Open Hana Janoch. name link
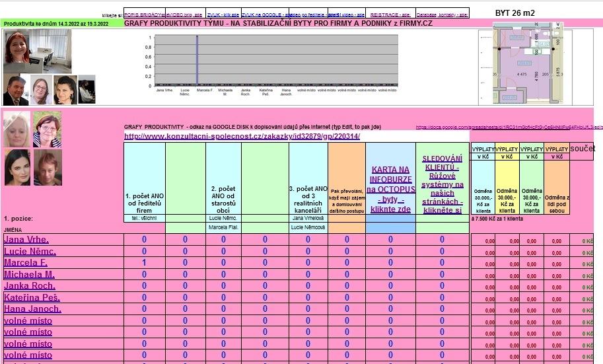This screenshot has width=603, height=364. 32,309
